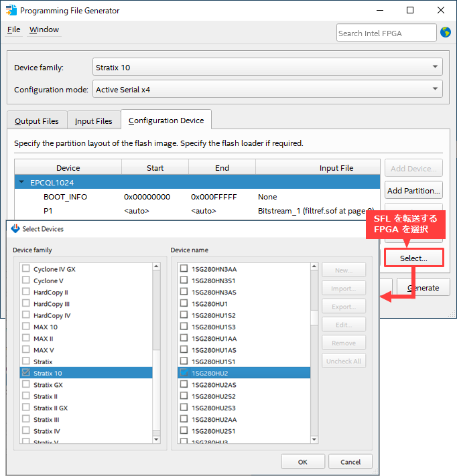Tick the 1SG280HU2AS device checkbox

pos(184,385)
